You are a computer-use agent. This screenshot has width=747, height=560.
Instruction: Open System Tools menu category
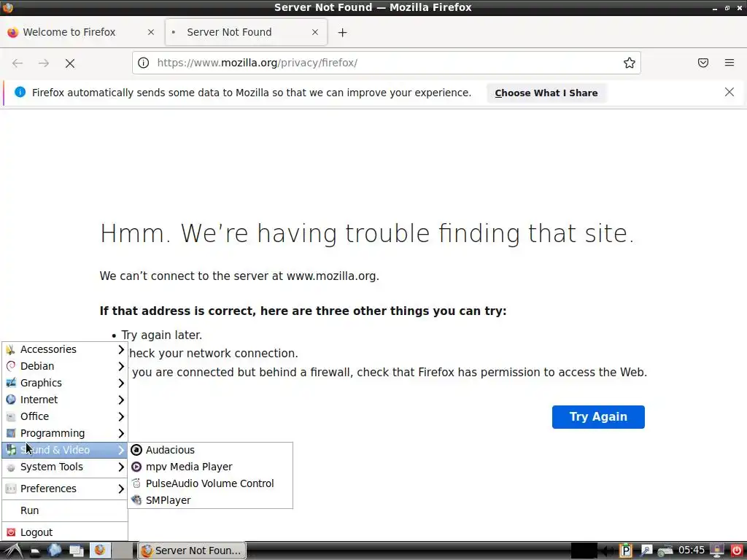[x=65, y=467]
